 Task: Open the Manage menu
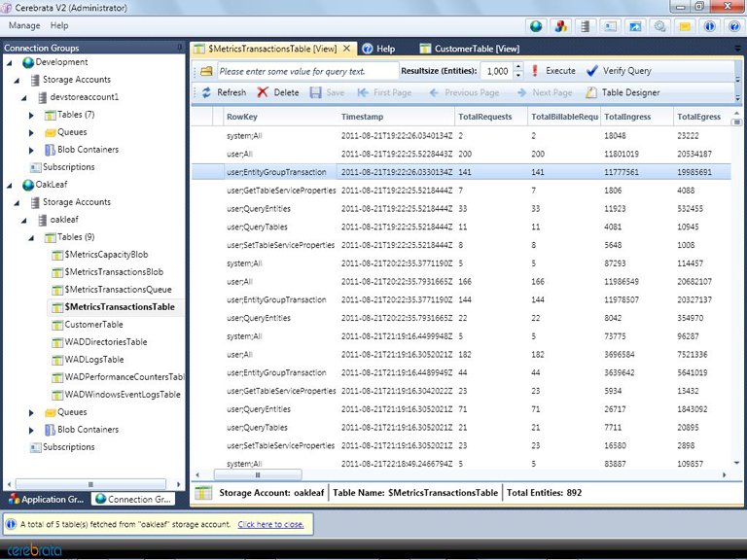click(24, 25)
